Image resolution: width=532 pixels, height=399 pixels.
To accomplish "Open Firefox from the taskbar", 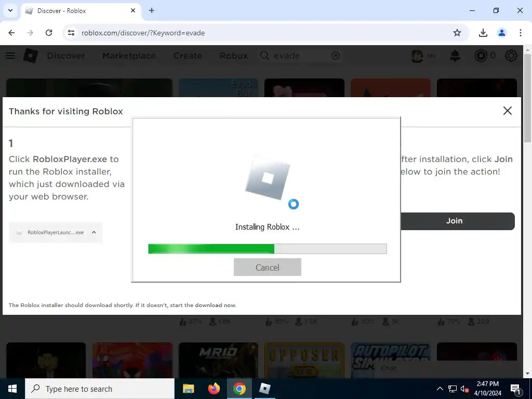I will click(214, 389).
